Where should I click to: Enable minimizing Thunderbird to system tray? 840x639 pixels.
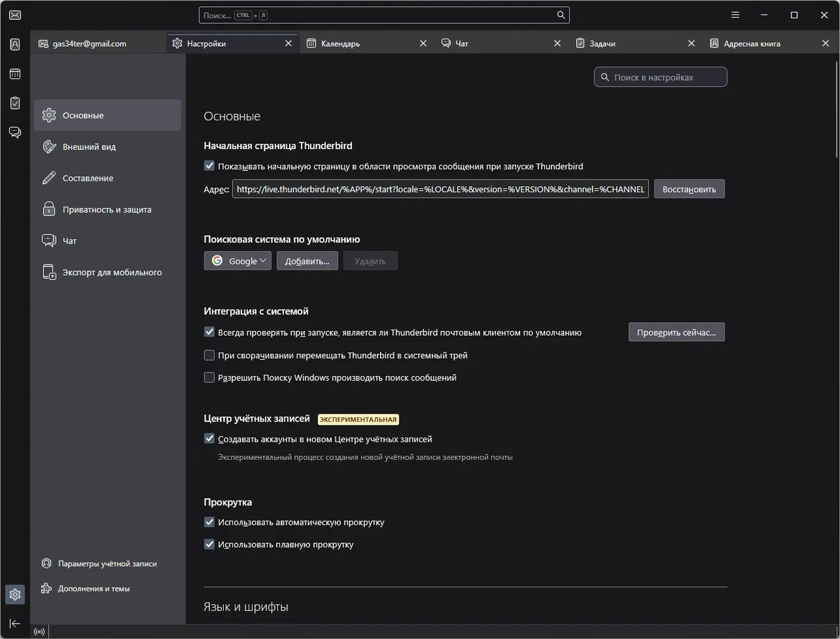coord(209,355)
